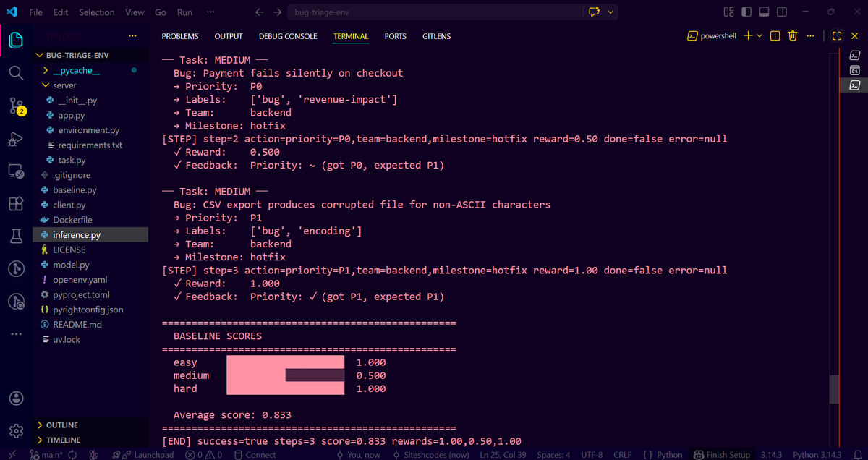868x460 pixels.
Task: Select Python 3.14.3 interpreter in status bar
Action: pyautogui.click(x=817, y=455)
